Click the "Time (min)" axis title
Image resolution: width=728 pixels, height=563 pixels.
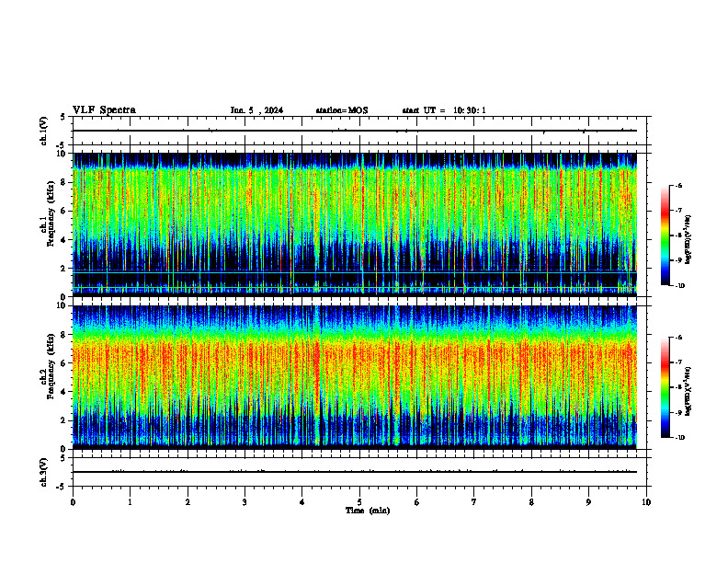[x=368, y=511]
